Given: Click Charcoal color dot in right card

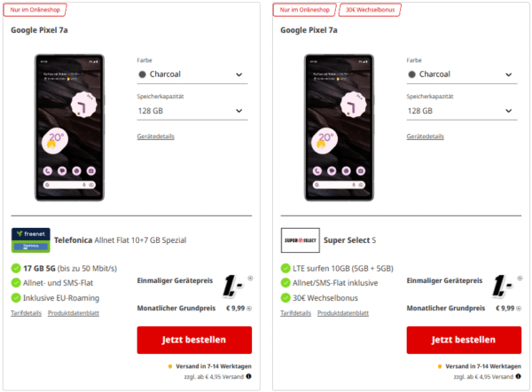Looking at the screenshot, I should click(x=411, y=74).
